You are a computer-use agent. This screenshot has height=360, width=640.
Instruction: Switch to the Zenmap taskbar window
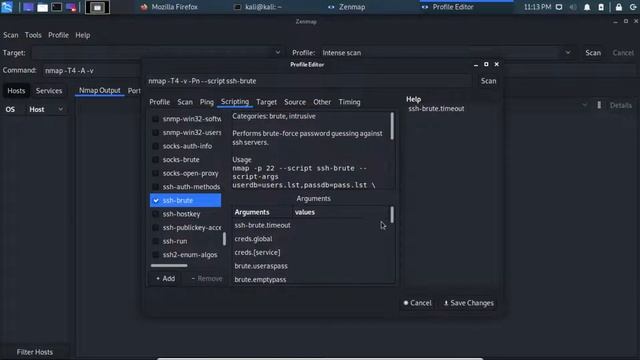pos(347,7)
